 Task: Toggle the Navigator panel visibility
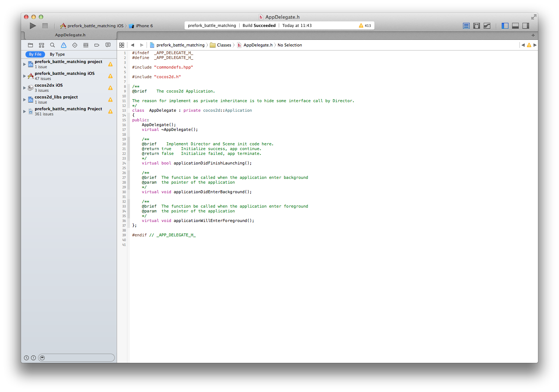pos(505,26)
